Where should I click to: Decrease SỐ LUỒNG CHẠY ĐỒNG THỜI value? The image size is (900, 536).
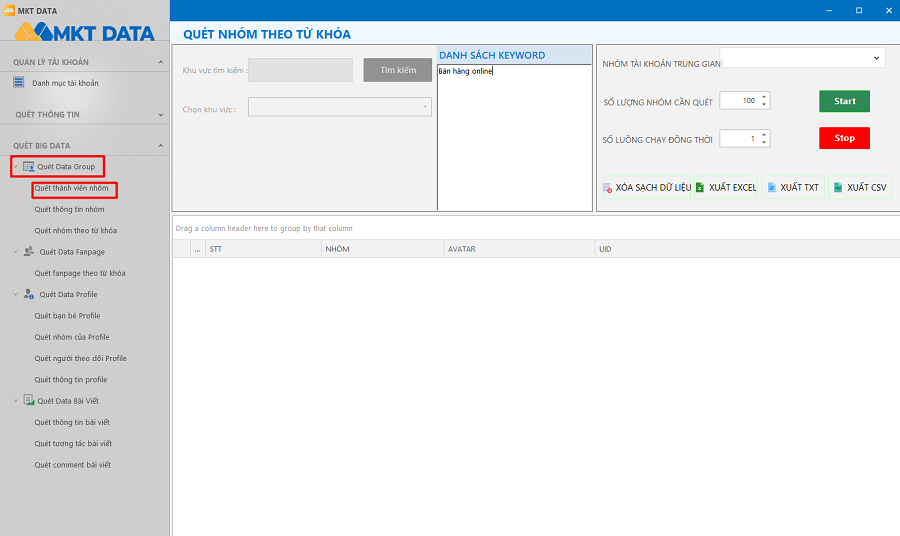point(765,142)
